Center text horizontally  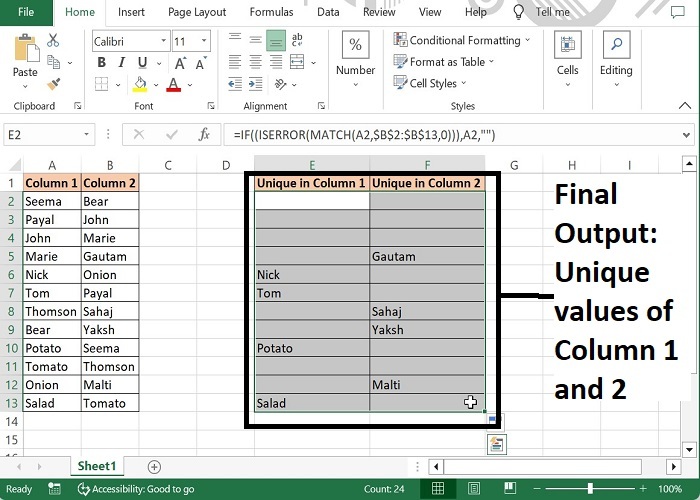(x=255, y=62)
